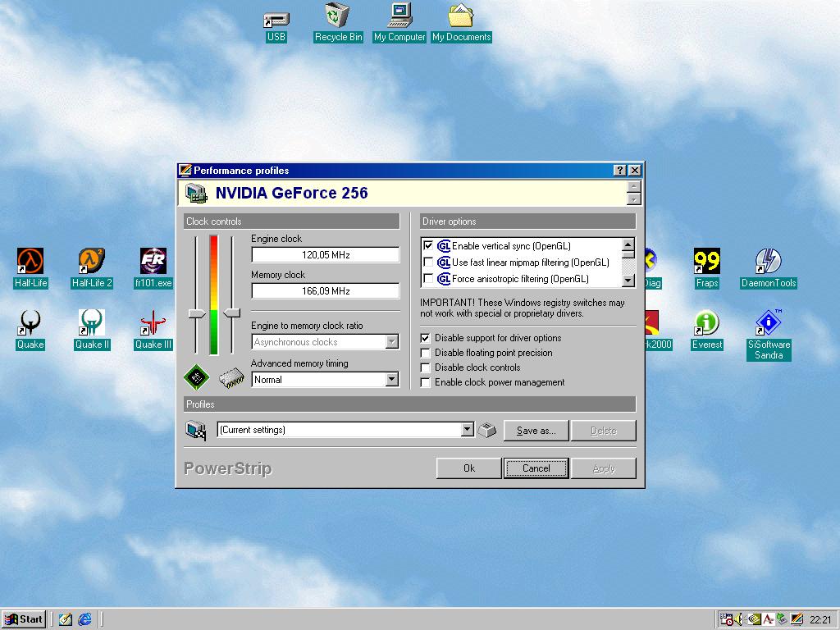
Task: Click the Save as... button
Action: tap(536, 431)
